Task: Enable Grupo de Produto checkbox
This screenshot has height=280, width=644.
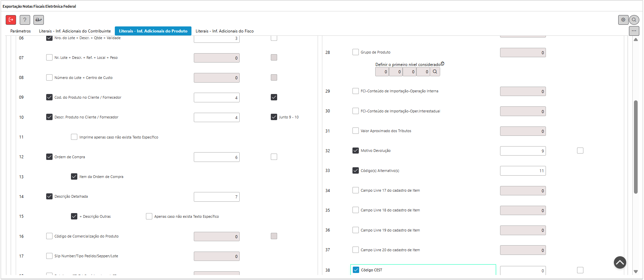Action: [x=355, y=52]
